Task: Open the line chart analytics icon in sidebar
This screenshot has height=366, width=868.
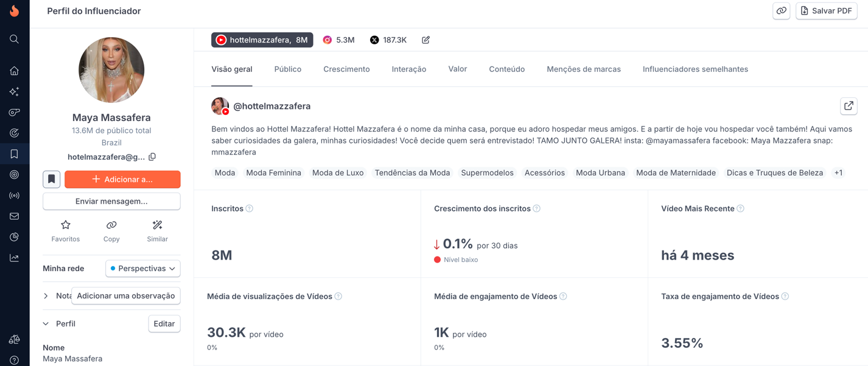Action: [x=14, y=258]
